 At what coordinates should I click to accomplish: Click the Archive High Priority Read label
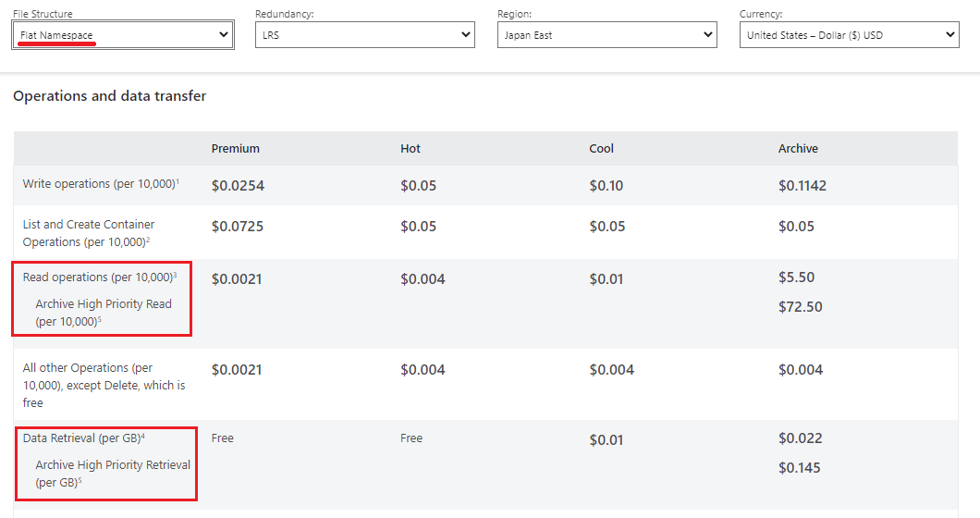point(104,304)
